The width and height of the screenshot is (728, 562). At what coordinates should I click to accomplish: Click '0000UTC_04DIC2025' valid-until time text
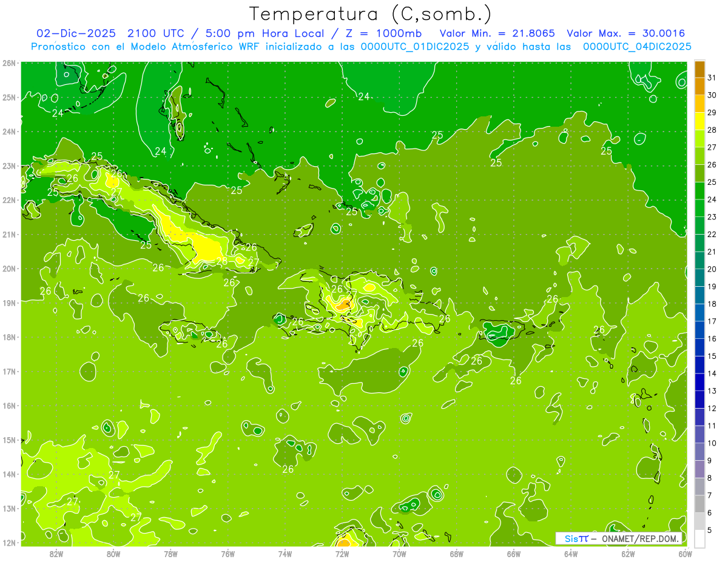point(637,47)
